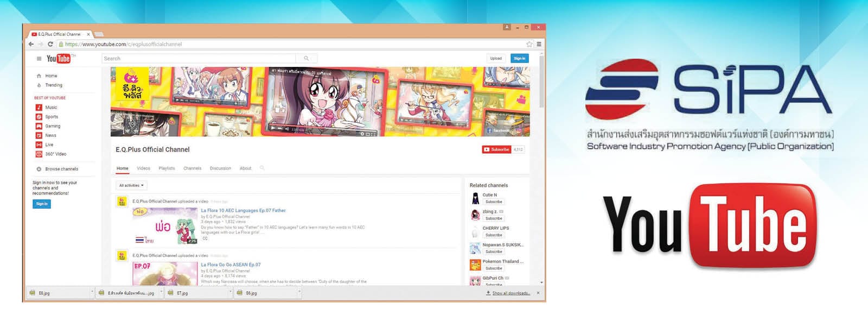Open the E7.jpg downloaded file
868x326 pixels.
point(197,293)
